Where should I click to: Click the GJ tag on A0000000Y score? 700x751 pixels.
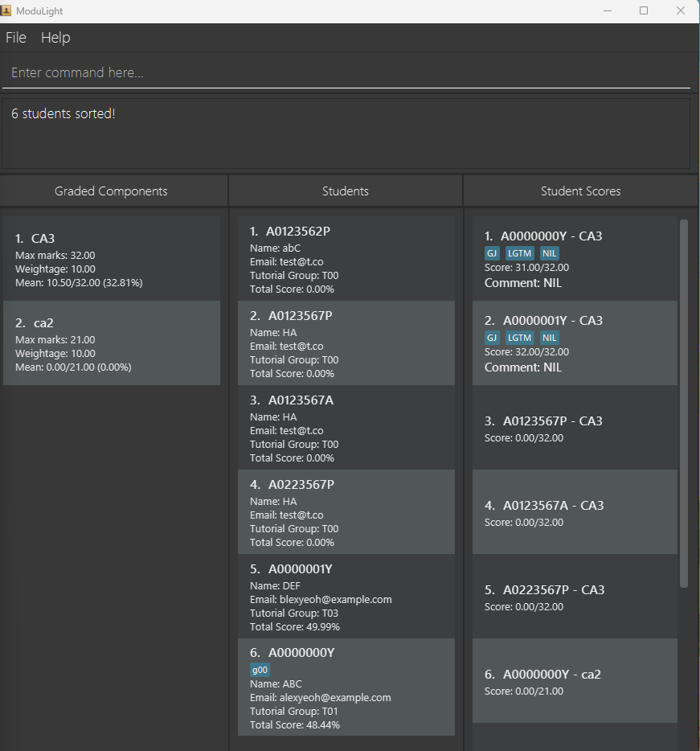coord(493,253)
